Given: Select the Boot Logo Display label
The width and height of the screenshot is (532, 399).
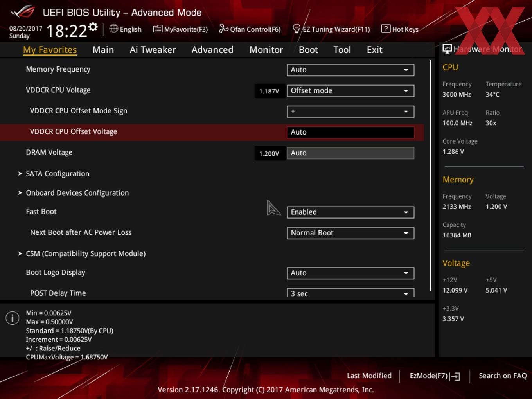Looking at the screenshot, I should click(x=56, y=272).
